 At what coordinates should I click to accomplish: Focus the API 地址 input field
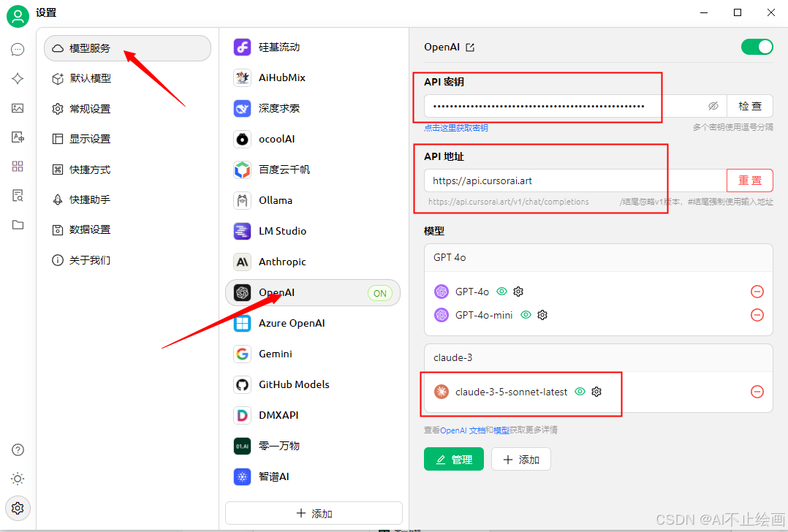click(x=575, y=180)
